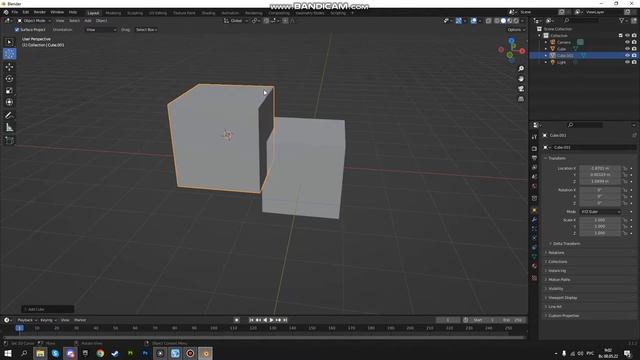This screenshot has width=640, height=360.
Task: Pick the combined Transform tool
Action: click(x=9, y=102)
